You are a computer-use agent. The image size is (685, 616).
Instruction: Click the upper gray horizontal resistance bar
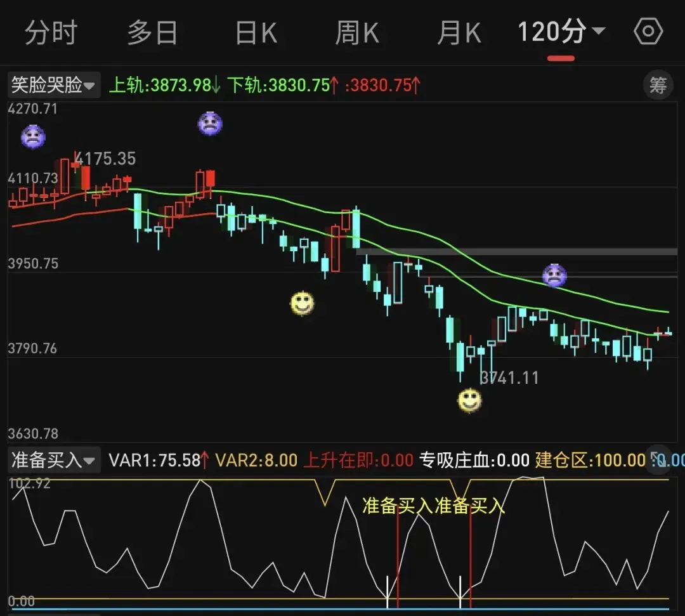(517, 252)
